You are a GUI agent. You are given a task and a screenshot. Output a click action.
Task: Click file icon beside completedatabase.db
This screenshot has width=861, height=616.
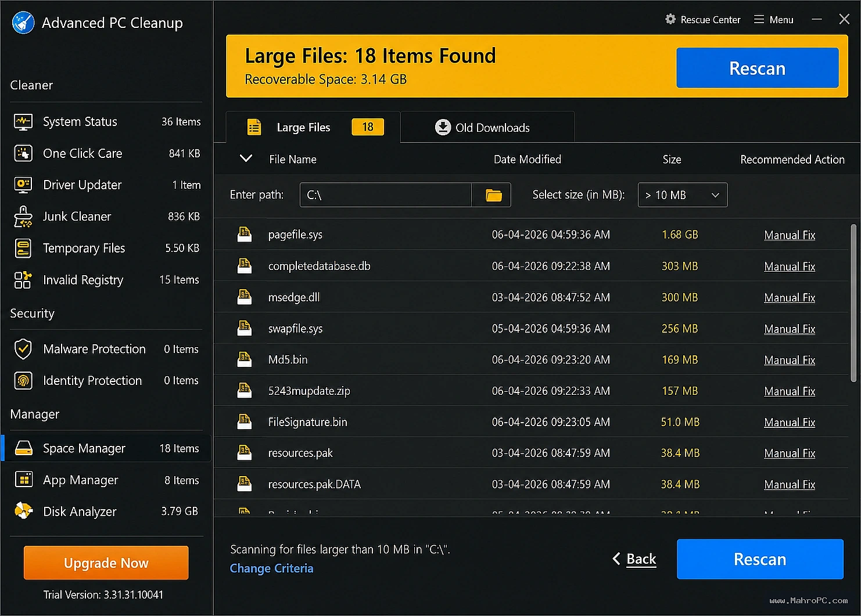(x=245, y=266)
